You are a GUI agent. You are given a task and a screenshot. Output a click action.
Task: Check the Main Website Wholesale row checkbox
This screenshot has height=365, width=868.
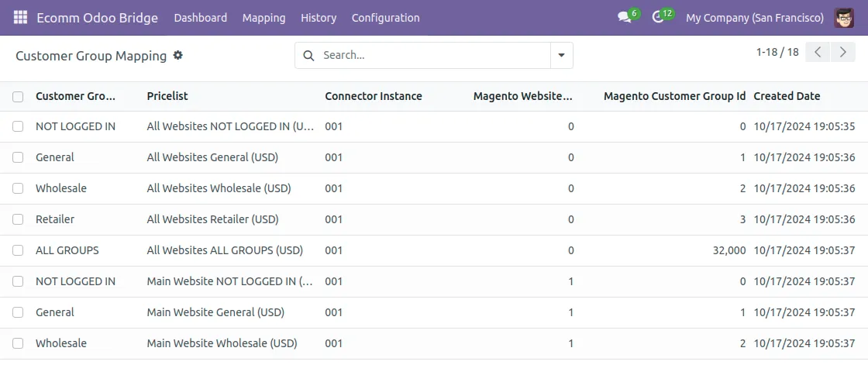click(x=18, y=343)
